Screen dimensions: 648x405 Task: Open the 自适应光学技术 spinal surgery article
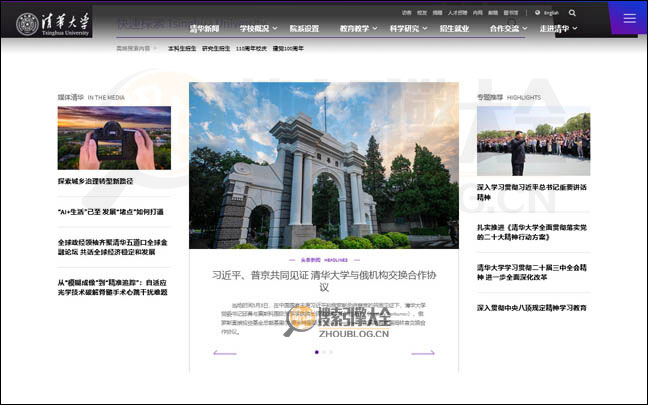[112, 287]
